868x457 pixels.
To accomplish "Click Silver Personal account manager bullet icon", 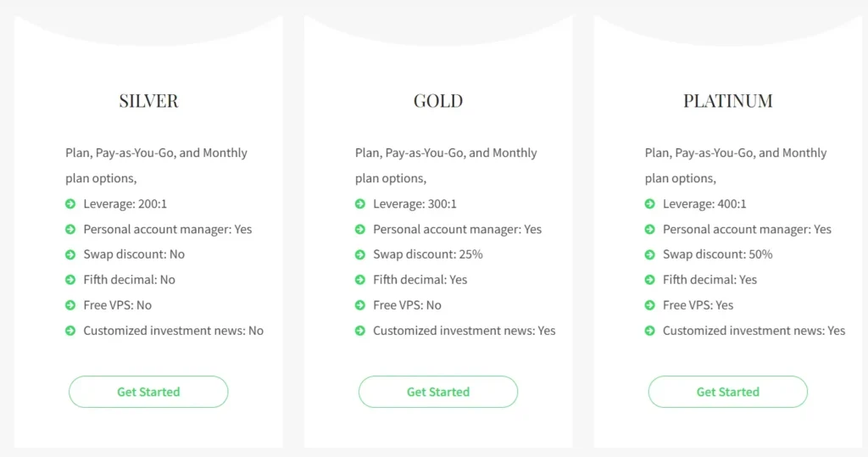I will [70, 229].
